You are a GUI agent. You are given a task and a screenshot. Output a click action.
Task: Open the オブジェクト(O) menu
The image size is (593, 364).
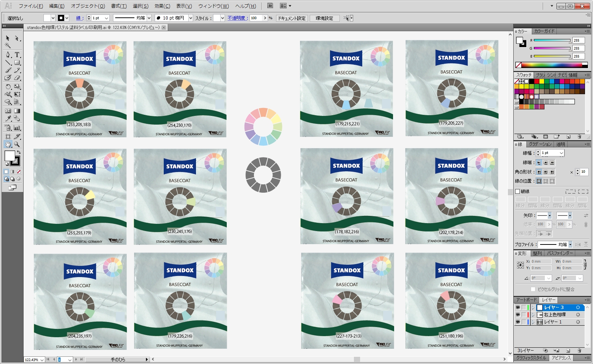pos(88,6)
